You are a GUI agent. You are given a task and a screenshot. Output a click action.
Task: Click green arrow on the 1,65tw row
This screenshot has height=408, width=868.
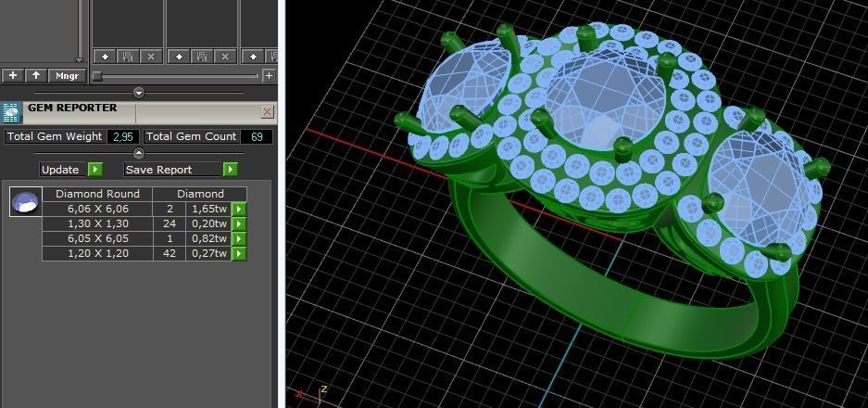(x=239, y=209)
